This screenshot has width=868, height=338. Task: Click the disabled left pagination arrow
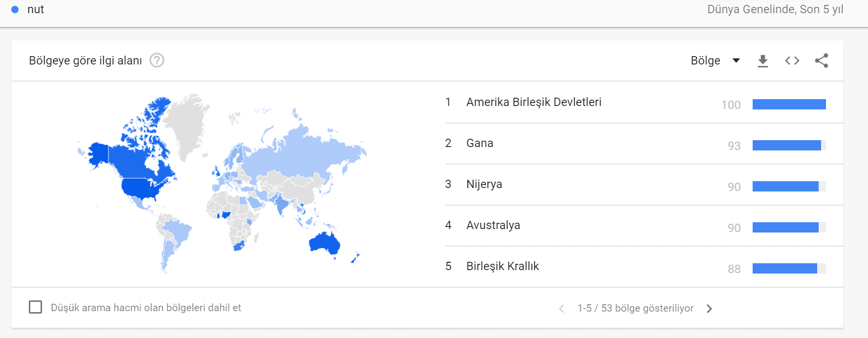[x=561, y=308]
